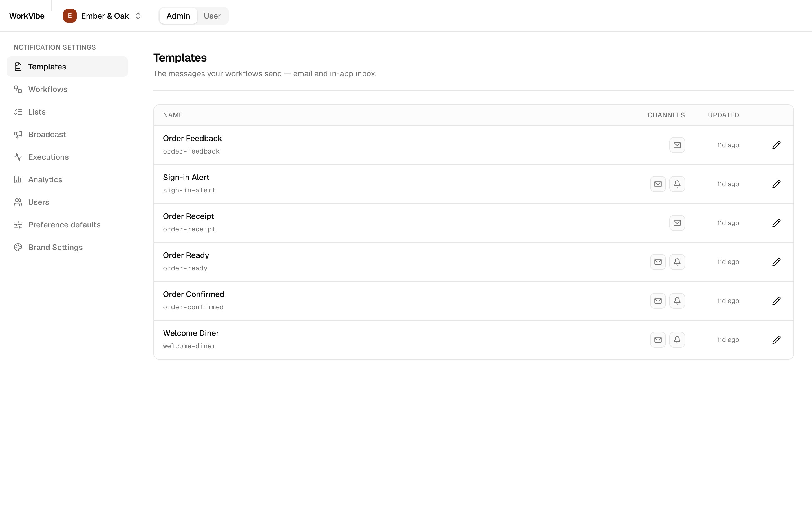Open the Order Feedback template name
This screenshot has height=508, width=812.
click(192, 138)
